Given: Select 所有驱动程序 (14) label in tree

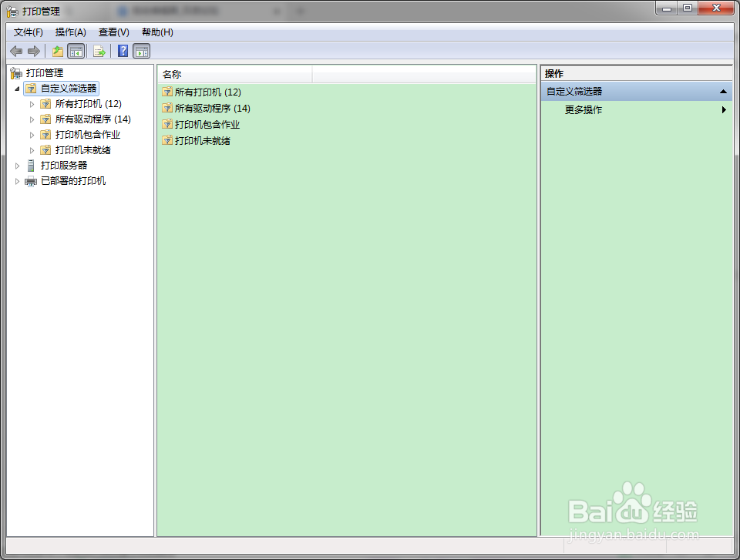Looking at the screenshot, I should 93,119.
